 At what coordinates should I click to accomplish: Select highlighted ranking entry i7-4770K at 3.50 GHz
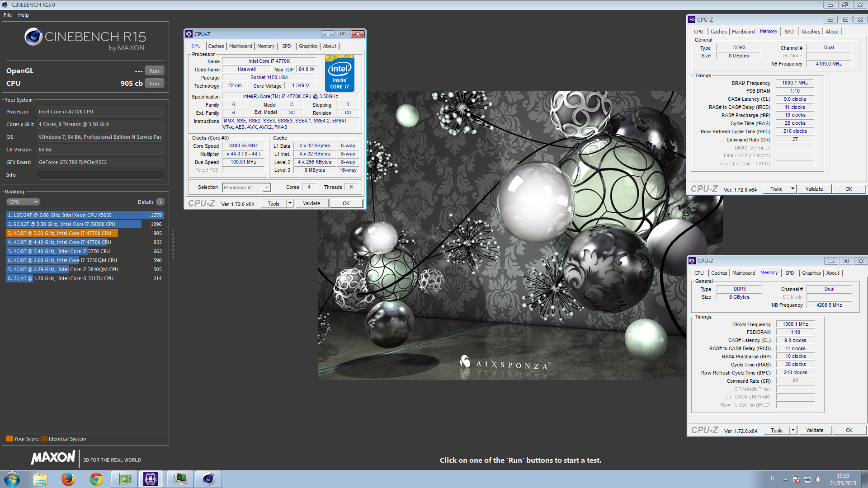[85, 233]
